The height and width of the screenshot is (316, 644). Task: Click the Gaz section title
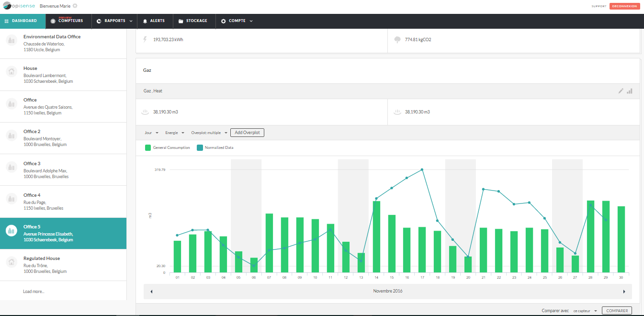pos(147,70)
